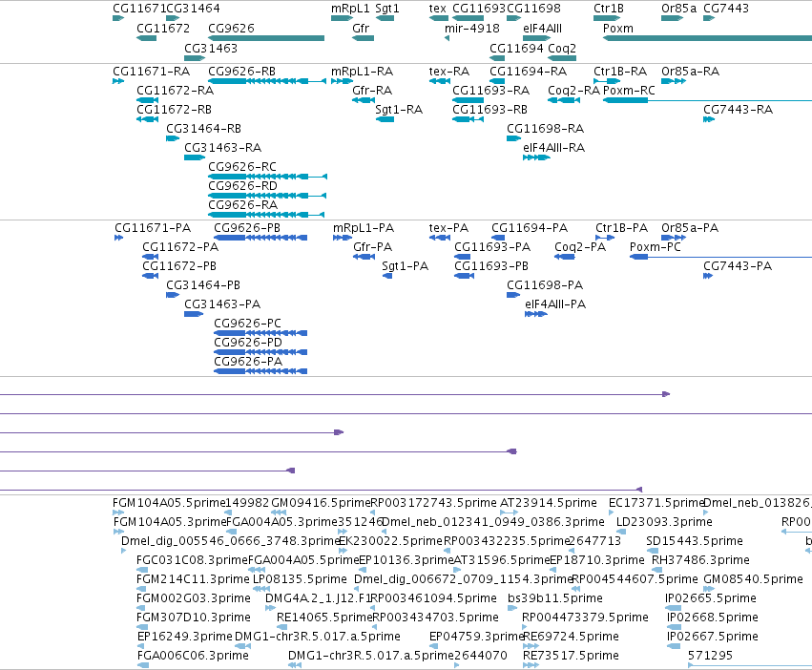Click the Poxm-PC protein label

(x=656, y=247)
